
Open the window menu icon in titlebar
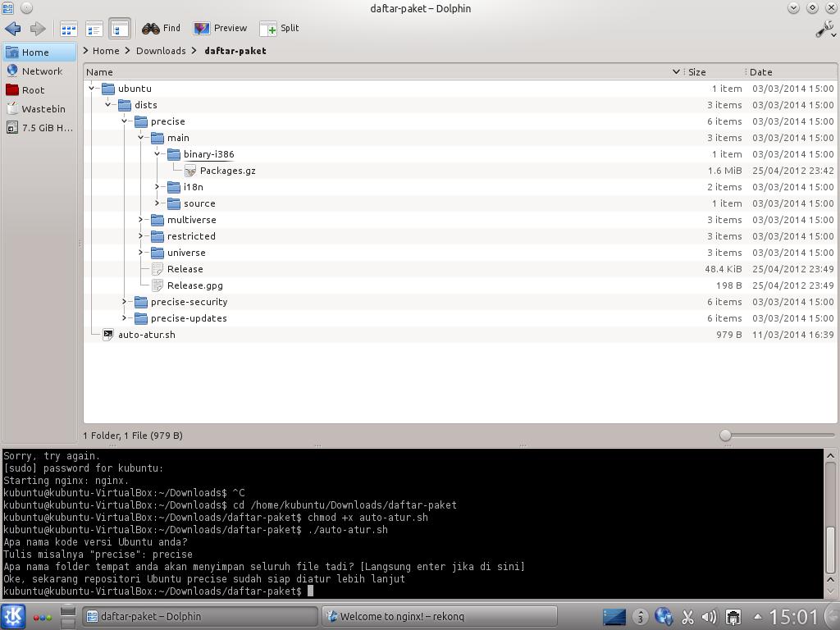coord(8,8)
